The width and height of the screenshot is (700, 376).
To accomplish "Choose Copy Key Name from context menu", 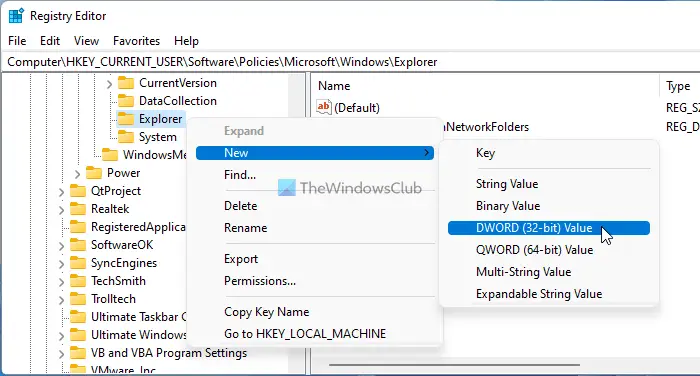I will point(267,312).
